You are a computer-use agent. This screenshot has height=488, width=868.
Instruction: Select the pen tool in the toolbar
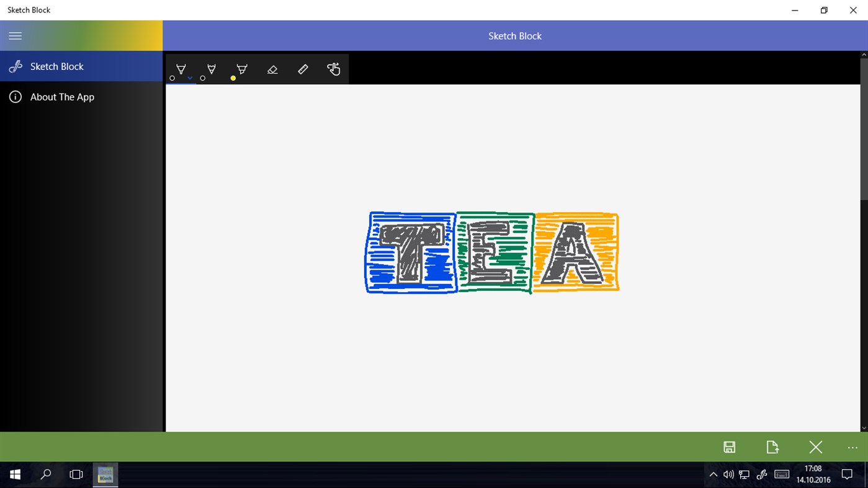coord(181,68)
